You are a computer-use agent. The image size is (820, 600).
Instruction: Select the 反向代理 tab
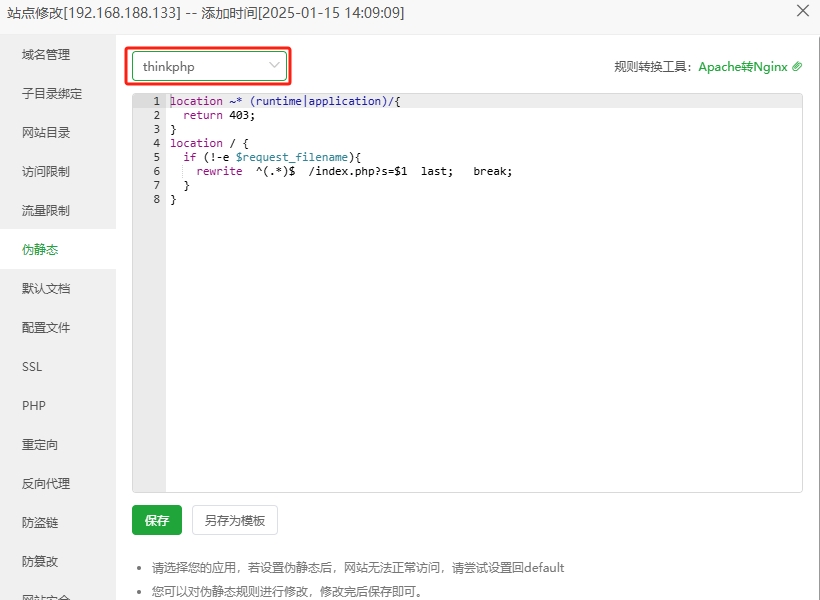(46, 484)
